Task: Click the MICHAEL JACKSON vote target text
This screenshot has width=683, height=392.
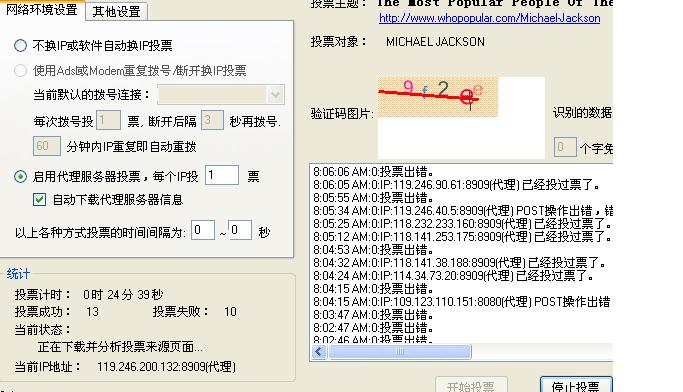Action: pyautogui.click(x=435, y=42)
